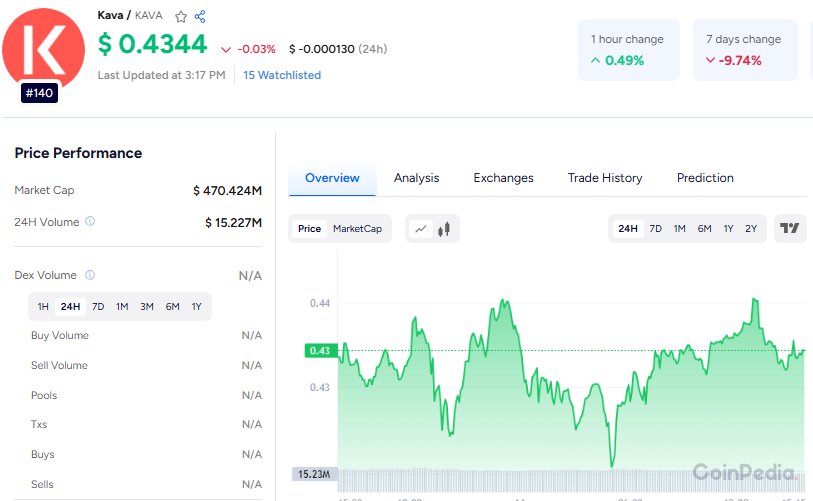This screenshot has height=501, width=813.
Task: Share Kava page via share icon
Action: pos(200,17)
